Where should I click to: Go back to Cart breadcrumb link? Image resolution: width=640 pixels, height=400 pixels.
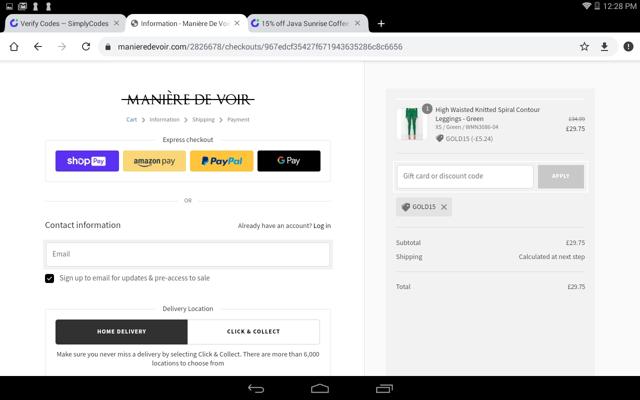point(131,120)
